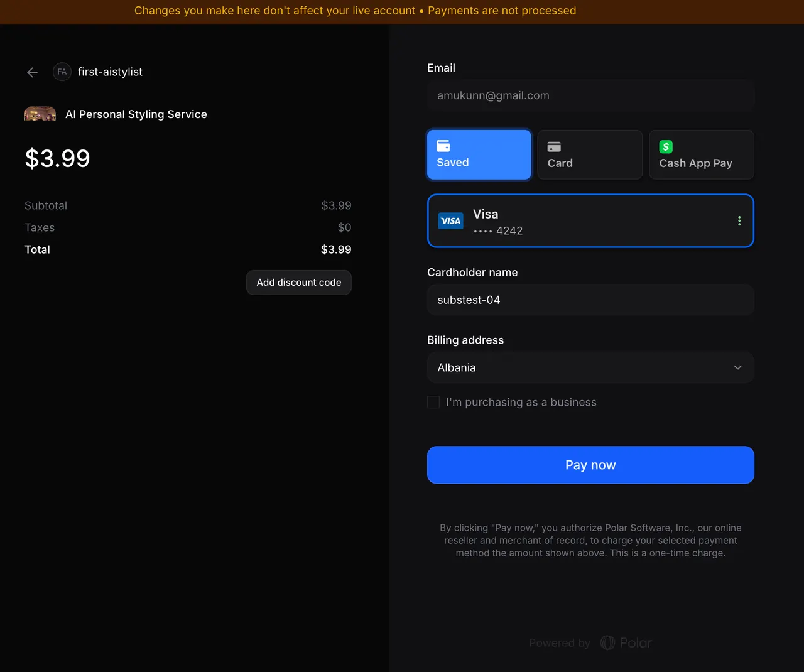Click the wallet icon on Saved tab
This screenshot has height=672, width=804.
(x=443, y=146)
